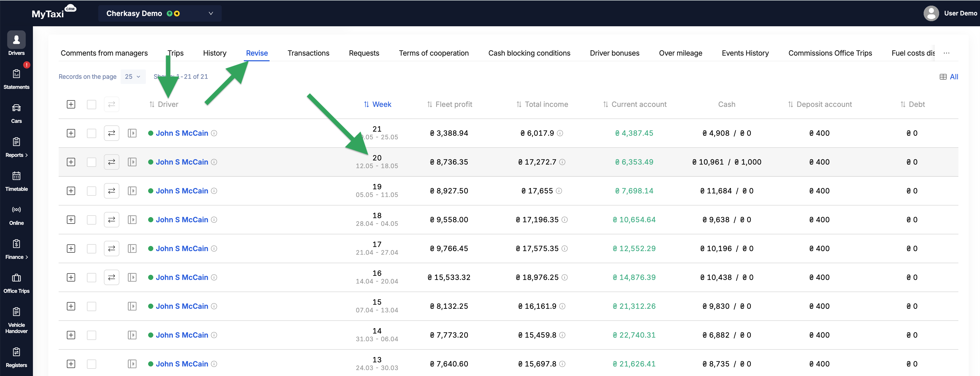This screenshot has height=376, width=980.
Task: Check the week 13 row checkbox
Action: pos(91,364)
